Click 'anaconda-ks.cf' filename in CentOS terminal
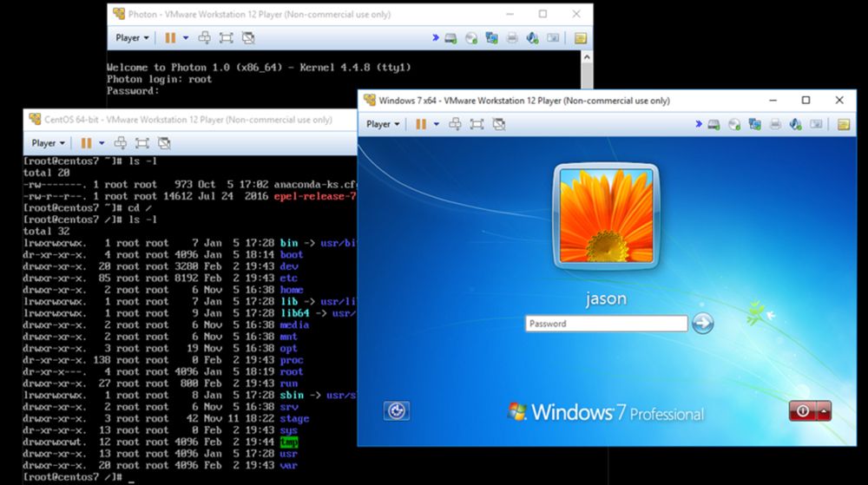Screen dimensions: 868x485 [x=314, y=185]
